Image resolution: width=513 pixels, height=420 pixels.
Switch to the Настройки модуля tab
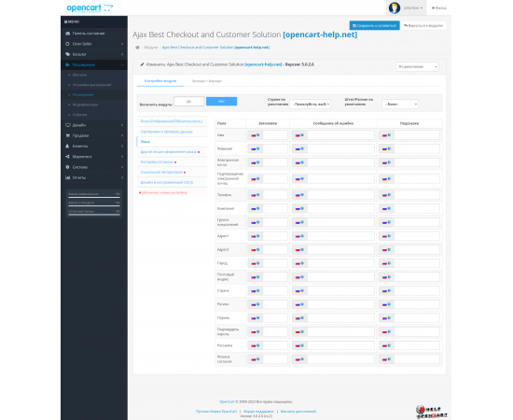160,81
